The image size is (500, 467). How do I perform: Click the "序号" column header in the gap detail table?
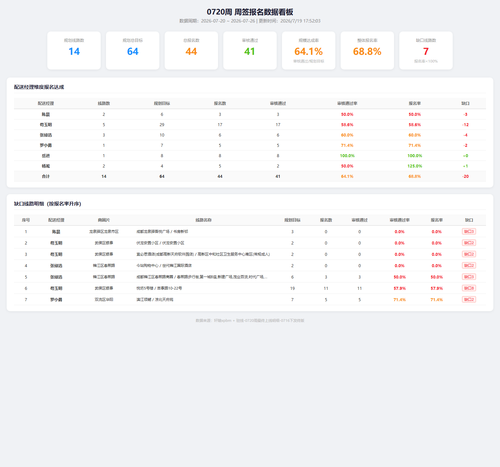[26, 220]
